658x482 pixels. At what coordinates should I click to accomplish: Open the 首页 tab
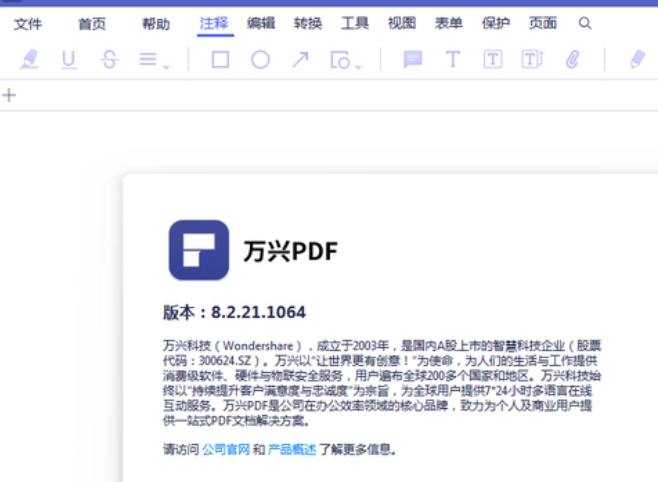click(x=92, y=24)
